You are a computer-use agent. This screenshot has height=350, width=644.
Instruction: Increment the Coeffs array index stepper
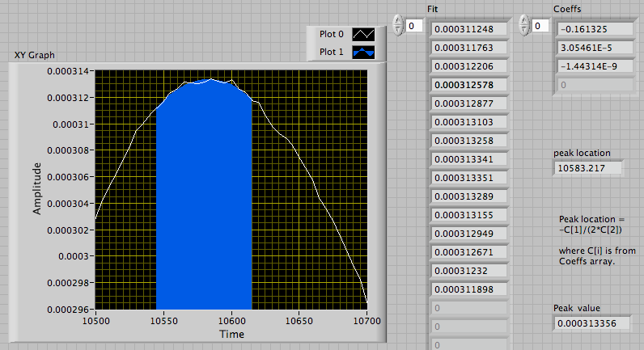tap(523, 21)
